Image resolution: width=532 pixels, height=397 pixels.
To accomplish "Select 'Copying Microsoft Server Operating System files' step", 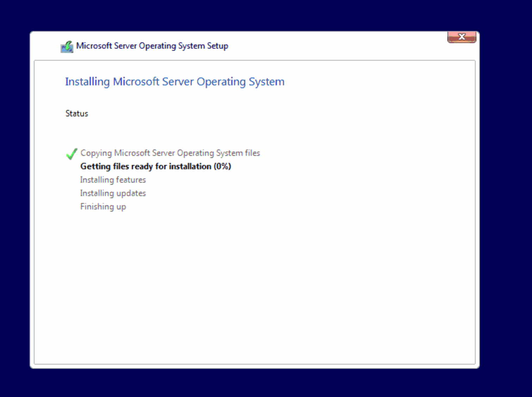I will click(170, 153).
